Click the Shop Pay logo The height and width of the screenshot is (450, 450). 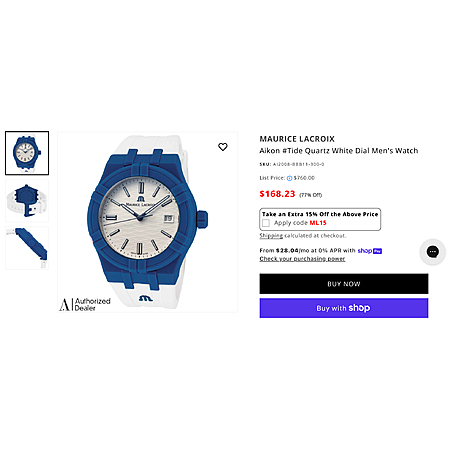tap(370, 251)
